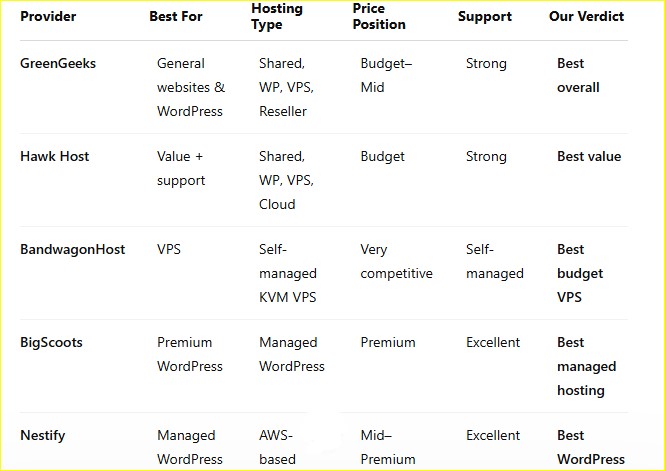The height and width of the screenshot is (471, 665).
Task: Click the Price Position column header
Action: 379,16
